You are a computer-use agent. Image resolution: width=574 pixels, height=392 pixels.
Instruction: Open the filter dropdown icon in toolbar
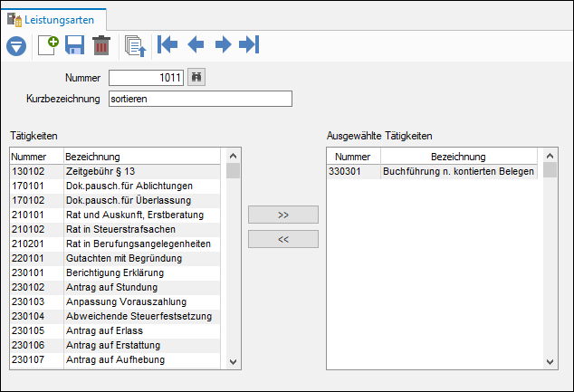click(x=16, y=46)
